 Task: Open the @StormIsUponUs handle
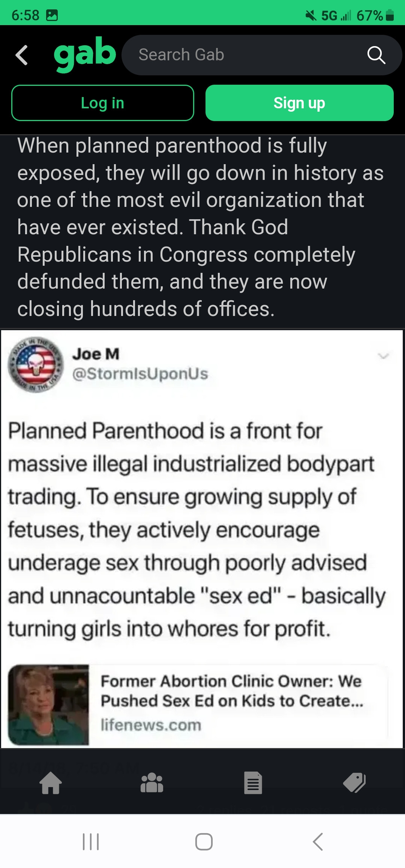click(x=140, y=374)
